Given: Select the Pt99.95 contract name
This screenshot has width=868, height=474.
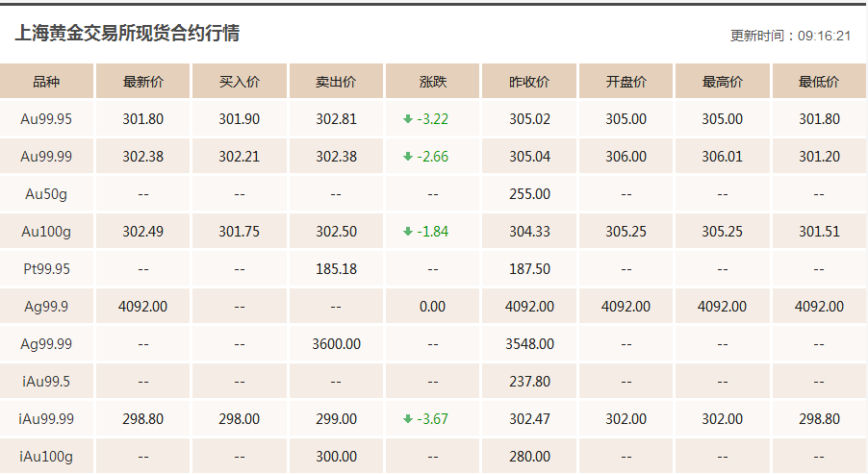Looking at the screenshot, I should pyautogui.click(x=46, y=269).
